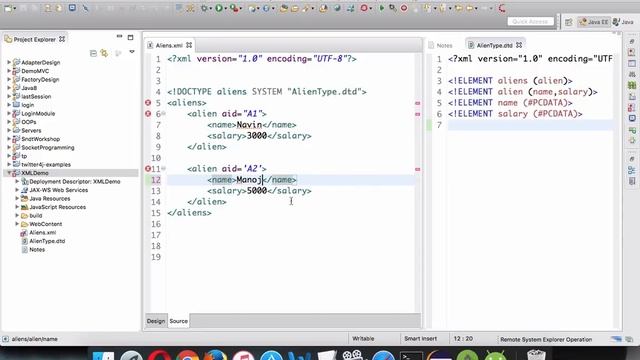The image size is (640, 360).
Task: Click the red curved arrow toolbar icon
Action: [502, 8]
